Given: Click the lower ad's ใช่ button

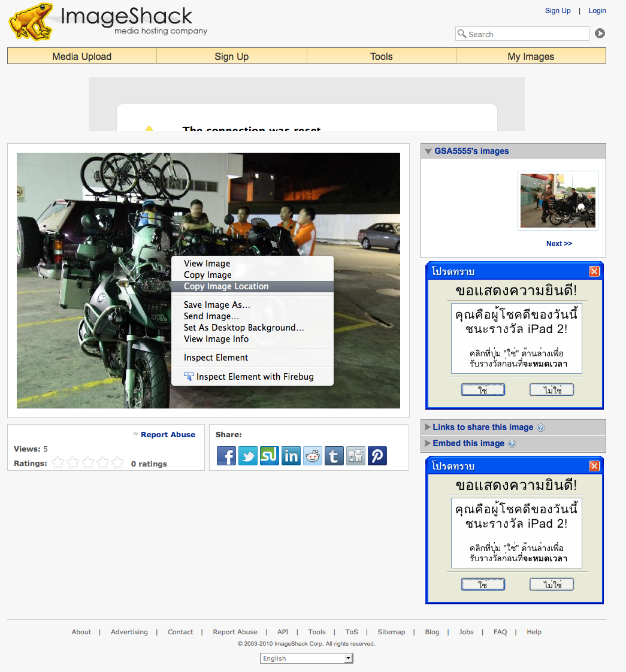Looking at the screenshot, I should [483, 584].
